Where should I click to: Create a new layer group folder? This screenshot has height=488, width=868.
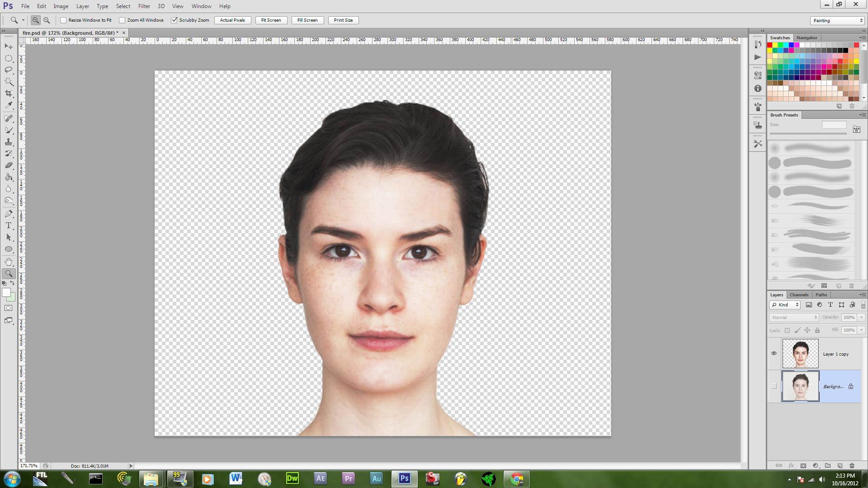[828, 465]
